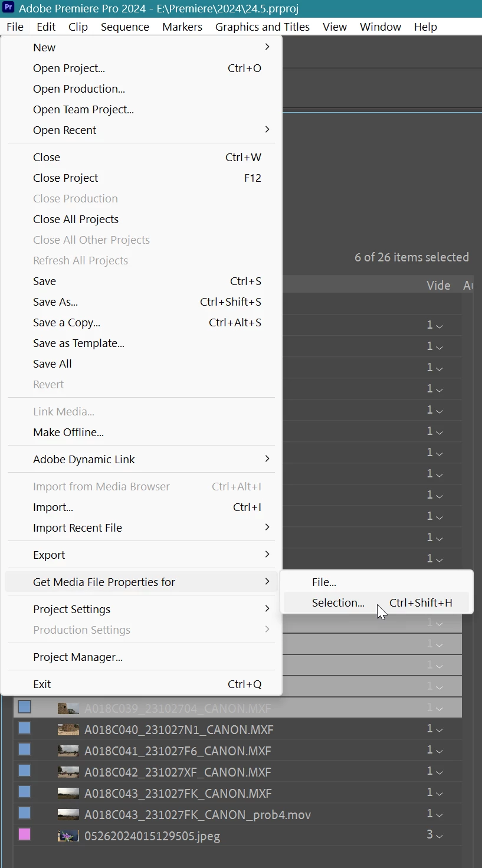Click clip A018C040_231027N1_CANON.MXF
Image resolution: width=482 pixels, height=868 pixels.
click(x=179, y=730)
